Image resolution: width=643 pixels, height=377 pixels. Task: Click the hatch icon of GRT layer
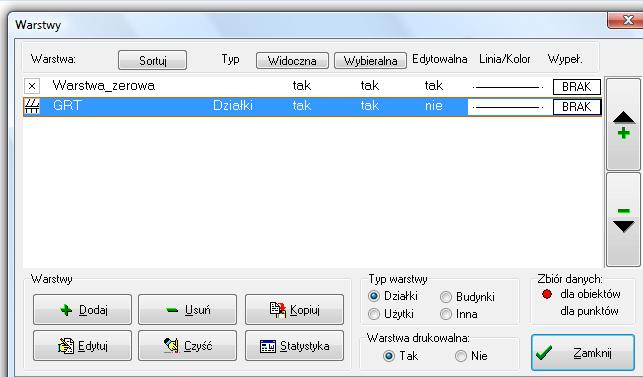pos(32,106)
